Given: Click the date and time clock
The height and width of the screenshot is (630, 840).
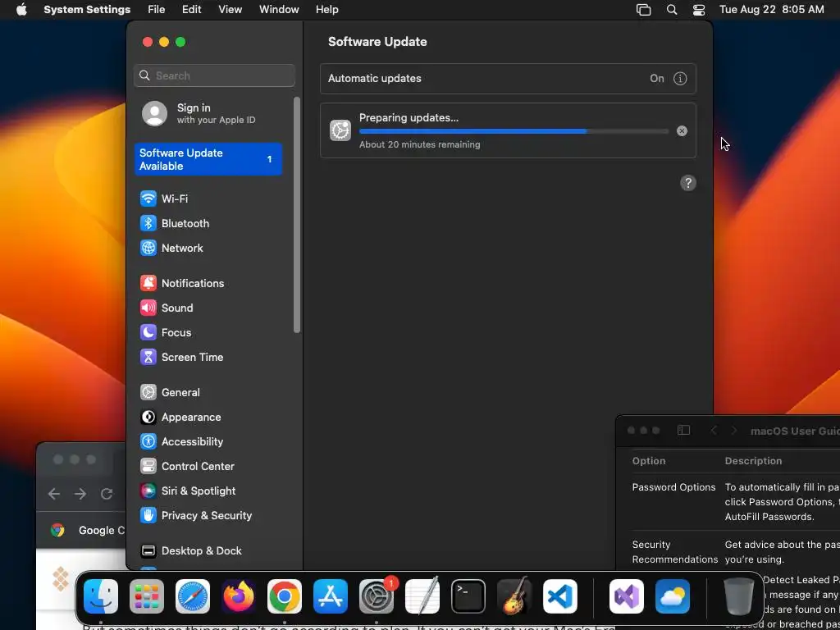Looking at the screenshot, I should click(x=771, y=10).
